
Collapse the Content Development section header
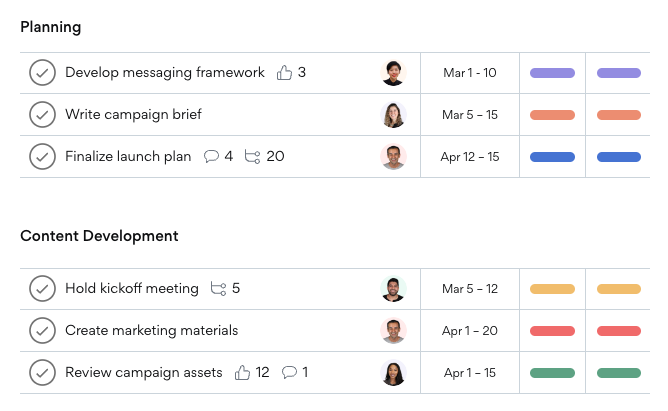click(x=99, y=237)
